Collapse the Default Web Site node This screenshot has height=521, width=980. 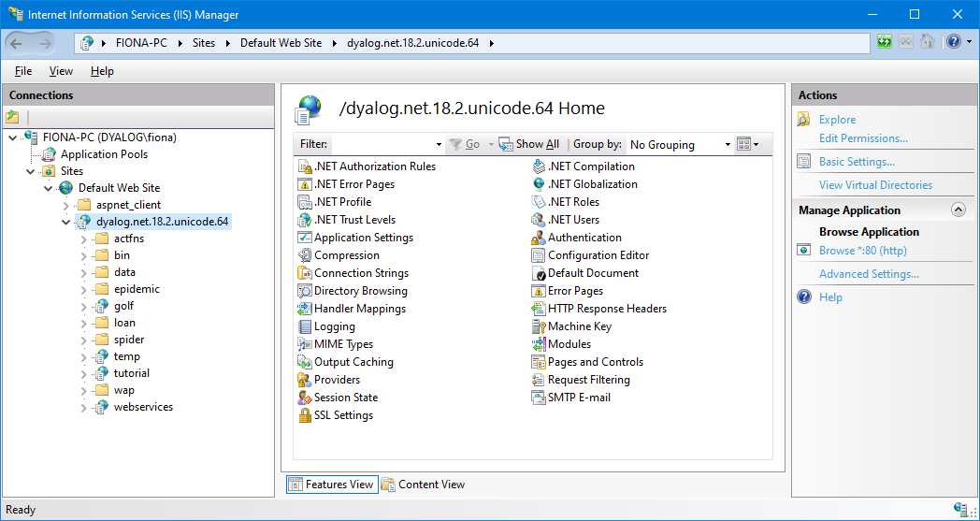(48, 188)
